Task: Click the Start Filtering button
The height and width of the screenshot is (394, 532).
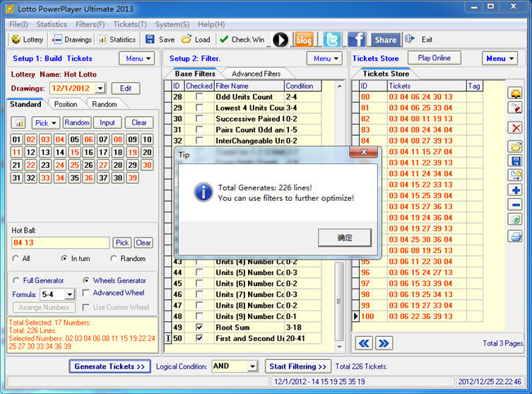Action: pos(297,366)
